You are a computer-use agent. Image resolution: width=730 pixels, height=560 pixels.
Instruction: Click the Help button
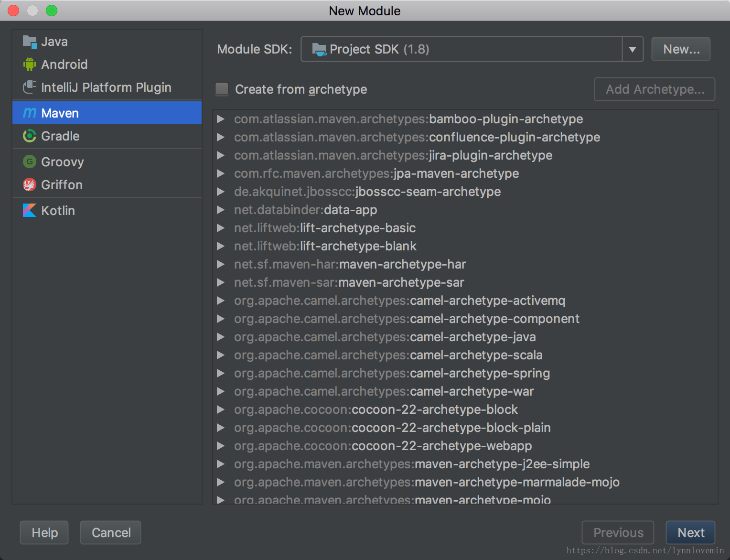pos(44,532)
